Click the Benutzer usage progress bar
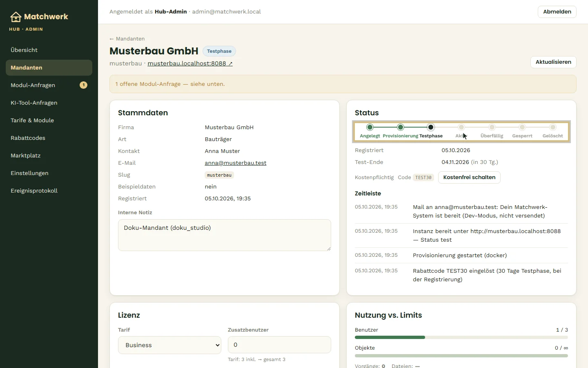Image resolution: width=588 pixels, height=368 pixels. [461, 337]
